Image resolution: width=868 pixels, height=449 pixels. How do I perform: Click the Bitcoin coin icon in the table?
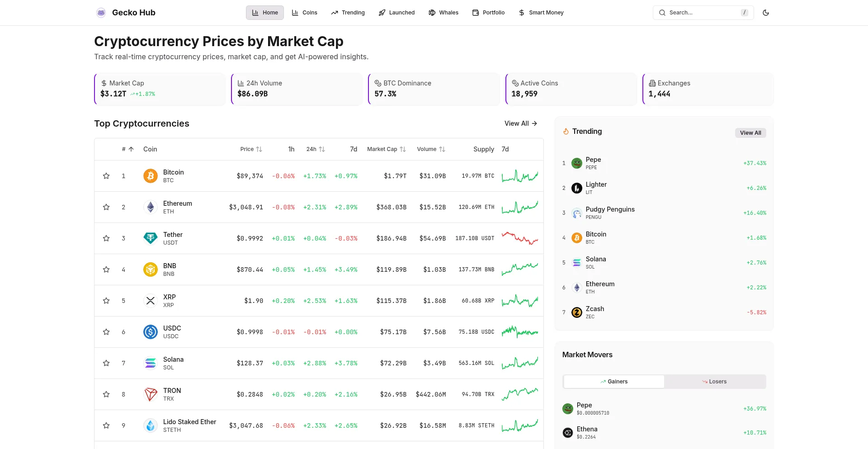coord(151,176)
